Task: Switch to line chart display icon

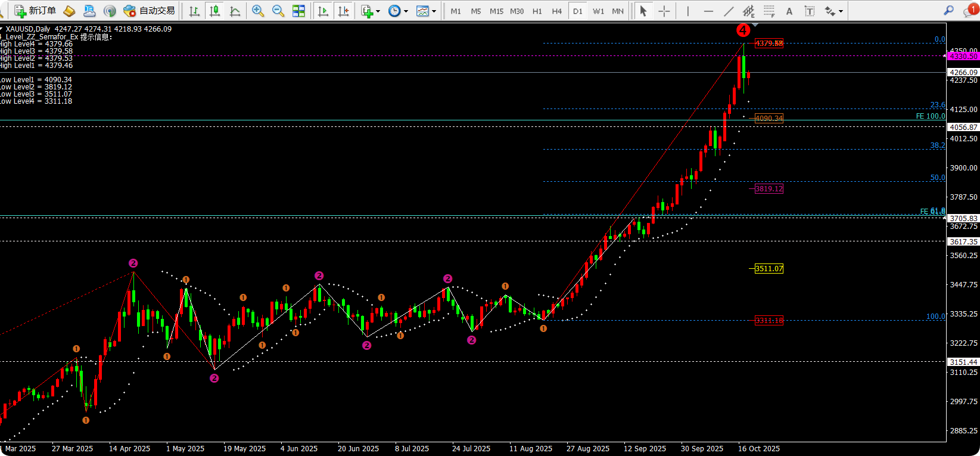Action: (x=235, y=11)
